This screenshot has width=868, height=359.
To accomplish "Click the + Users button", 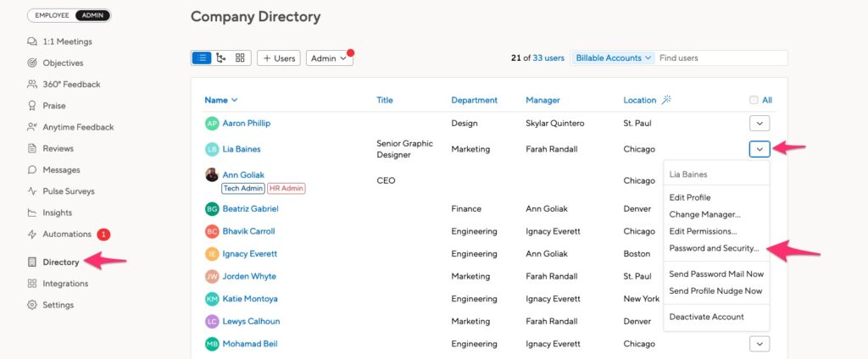I will pyautogui.click(x=278, y=58).
